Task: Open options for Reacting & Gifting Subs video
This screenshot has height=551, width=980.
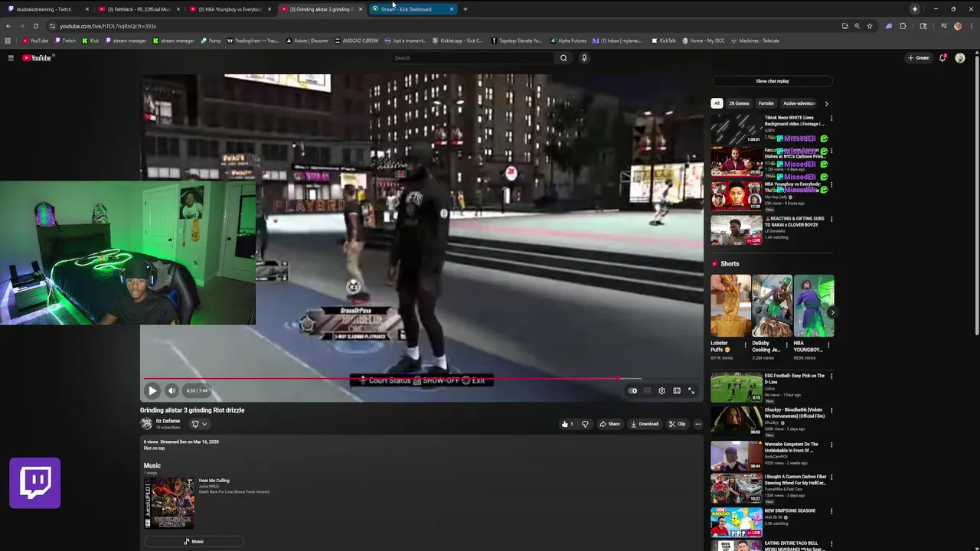Action: [831, 219]
